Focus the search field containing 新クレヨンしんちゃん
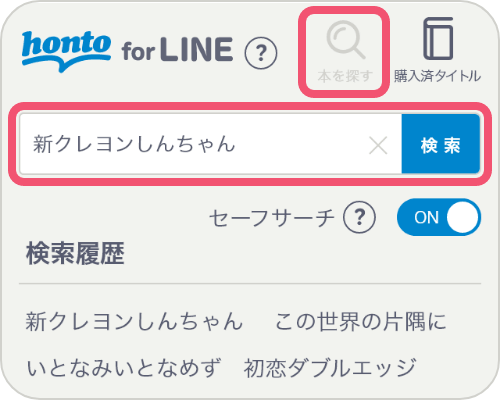Viewport: 500px width, 400px height. click(211, 144)
